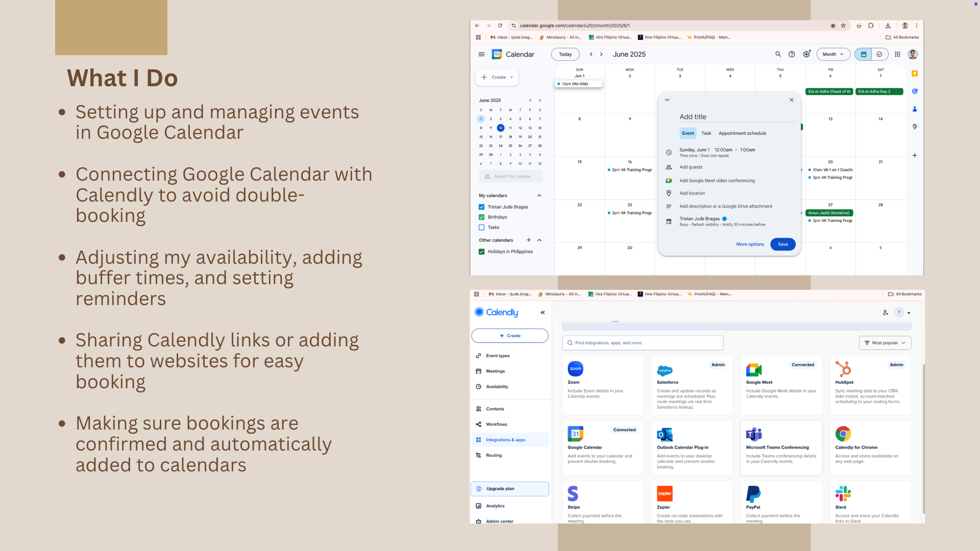Switch to Tasks view check icon
980x551 pixels.
[879, 54]
